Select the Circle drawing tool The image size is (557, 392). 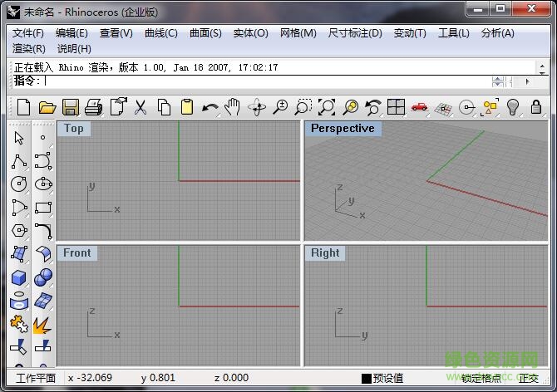18,184
